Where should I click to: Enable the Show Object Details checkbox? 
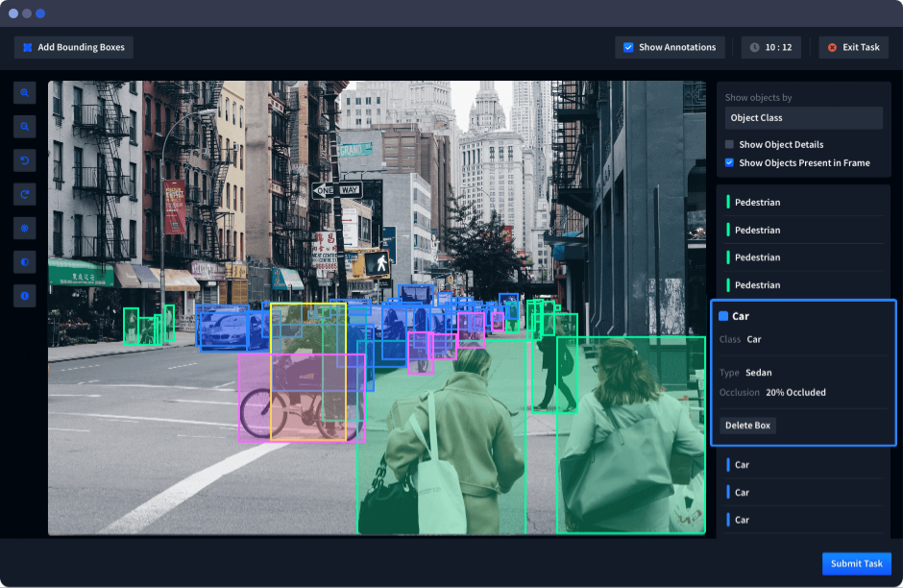[x=729, y=145]
